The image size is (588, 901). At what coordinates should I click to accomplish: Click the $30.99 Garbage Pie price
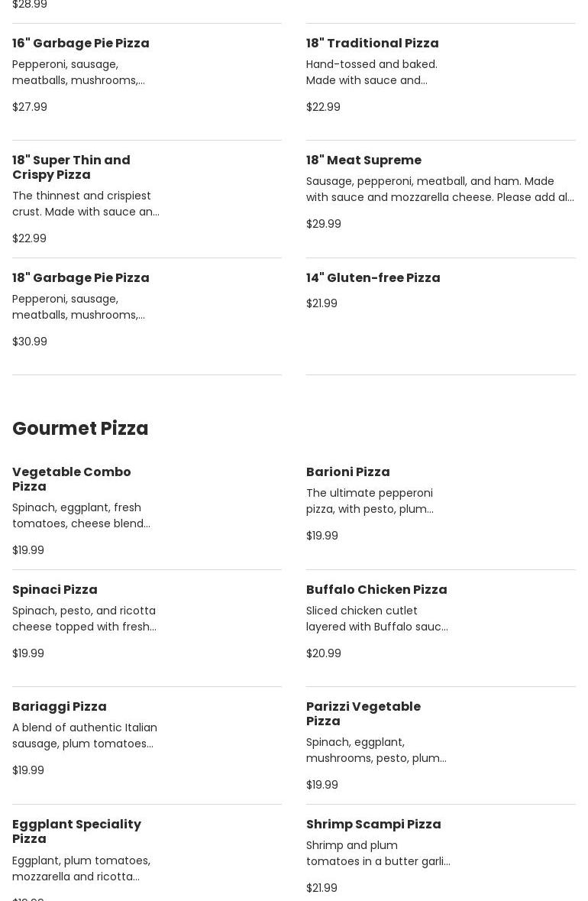[30, 342]
